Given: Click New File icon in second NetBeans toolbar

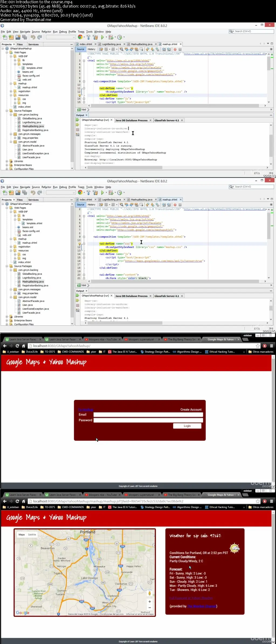Looking at the screenshot, I should click(x=5, y=193).
